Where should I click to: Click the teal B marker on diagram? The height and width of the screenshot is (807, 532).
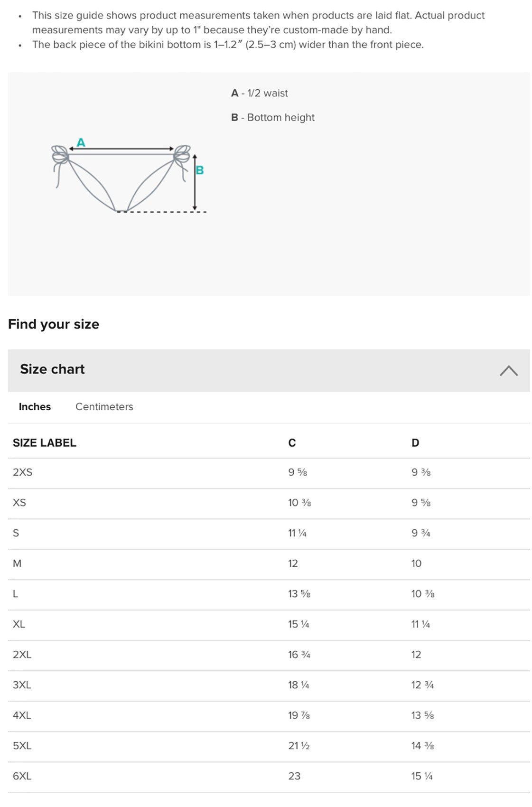click(x=200, y=170)
